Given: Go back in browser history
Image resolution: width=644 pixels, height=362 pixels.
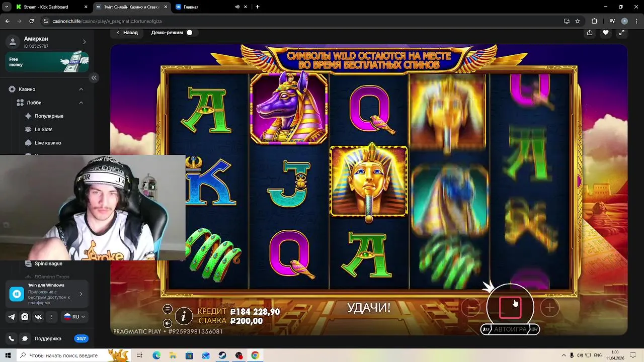Looking at the screenshot, I should pyautogui.click(x=7, y=21).
